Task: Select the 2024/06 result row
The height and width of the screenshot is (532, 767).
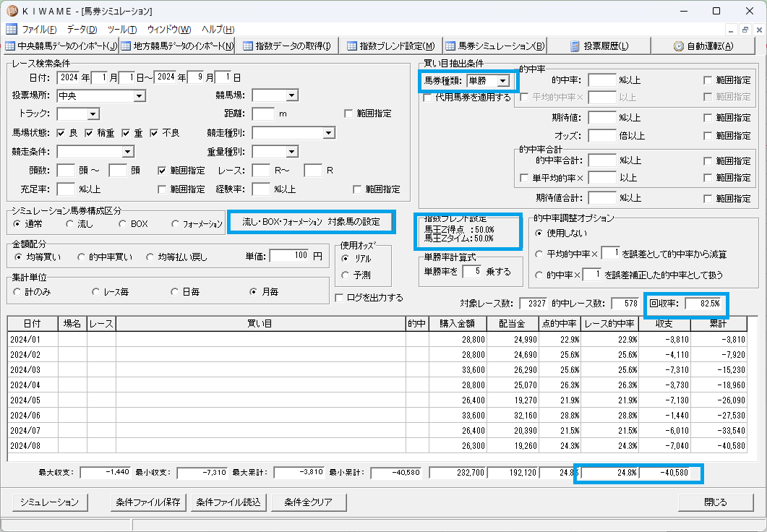Action: coord(377,416)
